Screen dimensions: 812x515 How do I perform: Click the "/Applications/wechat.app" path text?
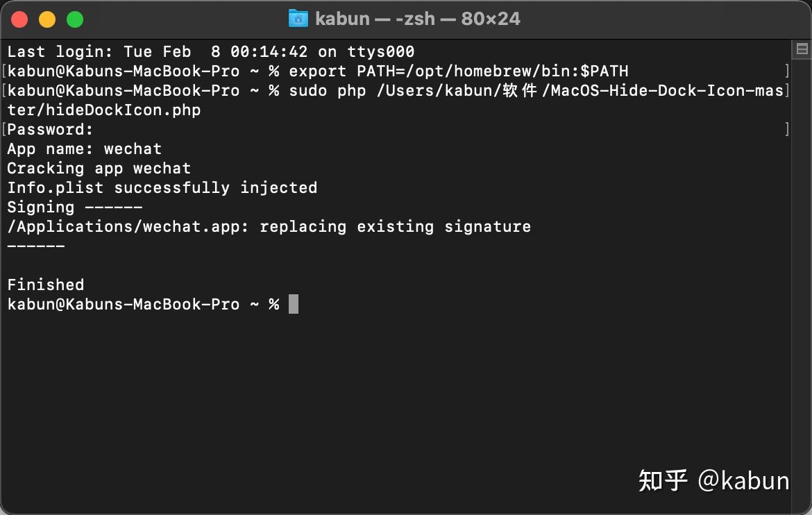pyautogui.click(x=125, y=226)
